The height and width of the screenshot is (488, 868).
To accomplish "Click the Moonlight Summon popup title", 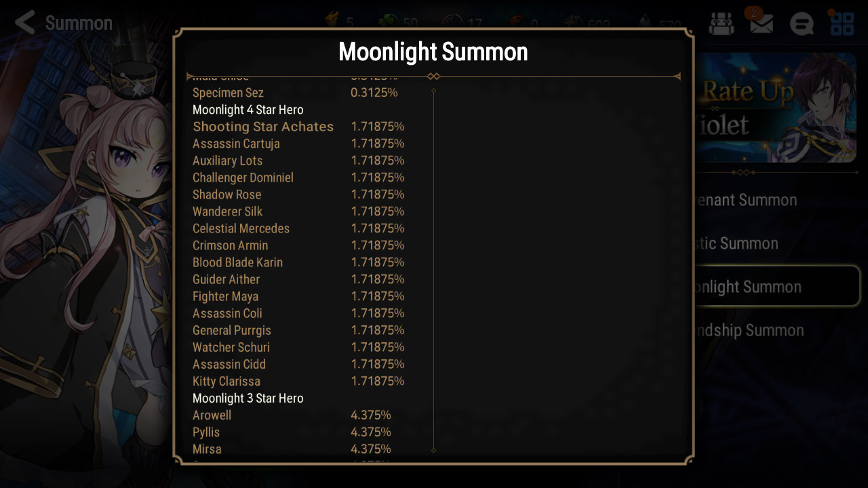I will (433, 52).
